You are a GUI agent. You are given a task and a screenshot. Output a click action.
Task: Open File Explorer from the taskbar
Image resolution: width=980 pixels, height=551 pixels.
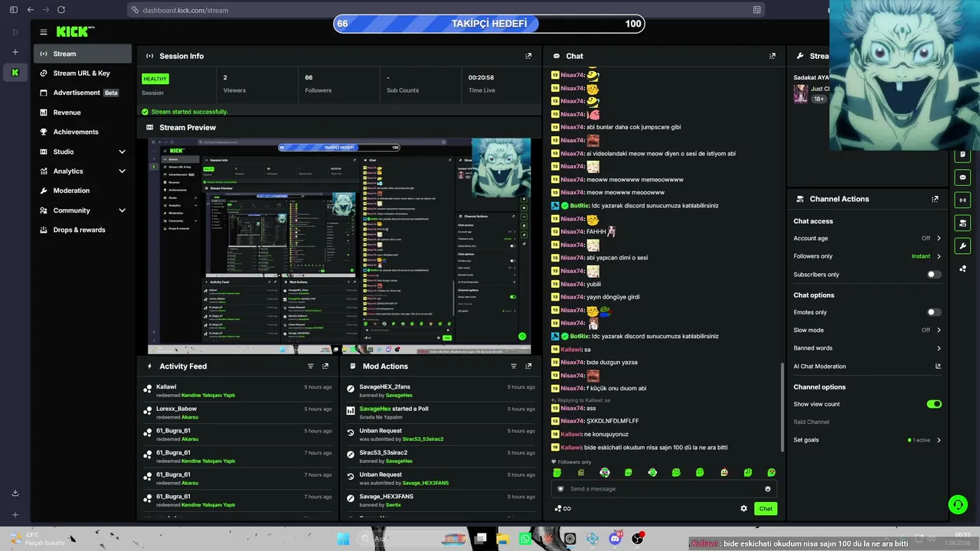pos(502,539)
